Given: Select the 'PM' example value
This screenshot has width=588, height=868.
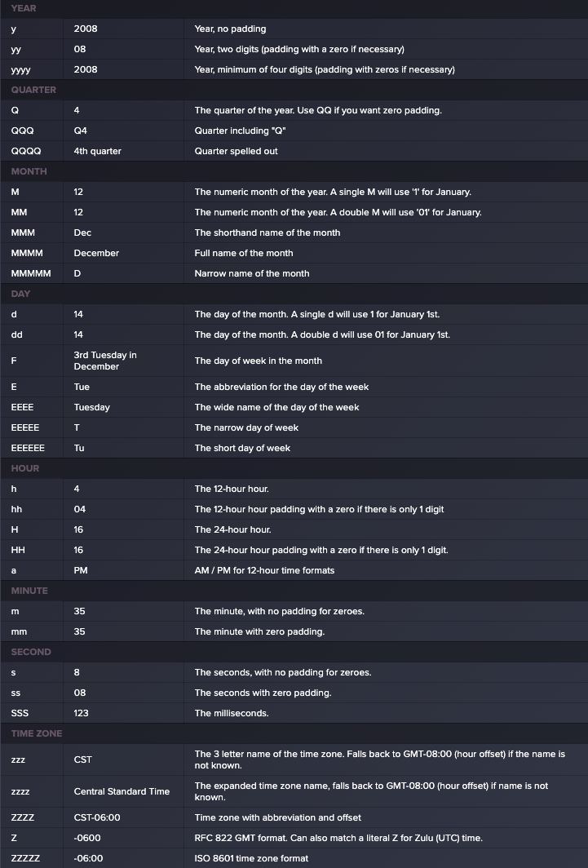Looking at the screenshot, I should coord(81,570).
